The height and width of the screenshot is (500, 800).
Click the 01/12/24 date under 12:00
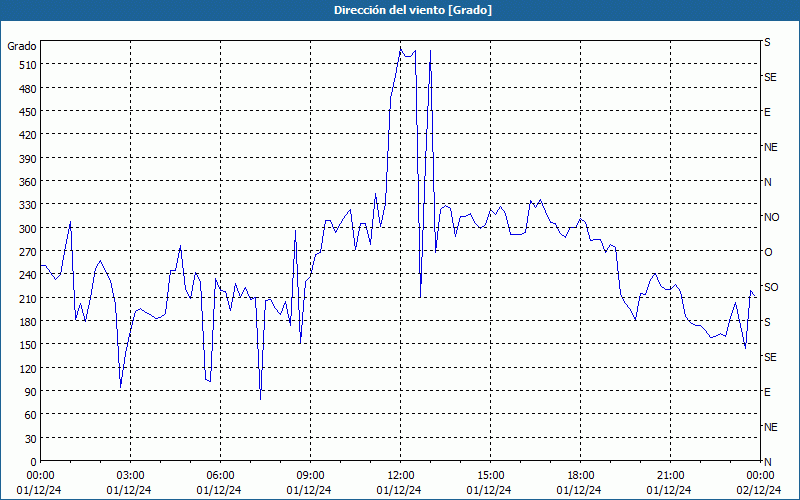click(x=399, y=490)
